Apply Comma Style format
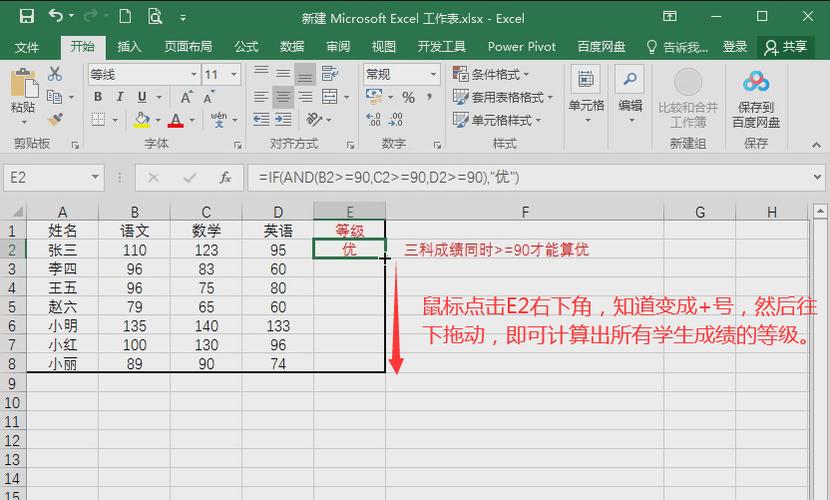The height and width of the screenshot is (500, 830). [429, 97]
